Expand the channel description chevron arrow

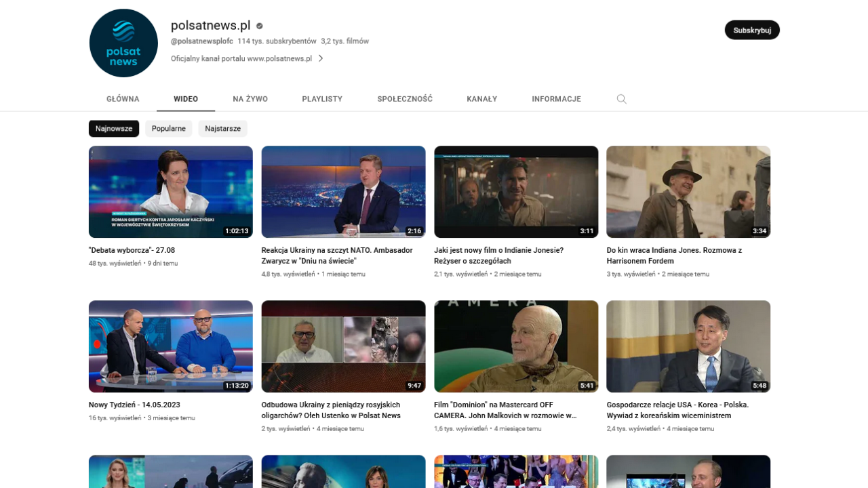321,59
